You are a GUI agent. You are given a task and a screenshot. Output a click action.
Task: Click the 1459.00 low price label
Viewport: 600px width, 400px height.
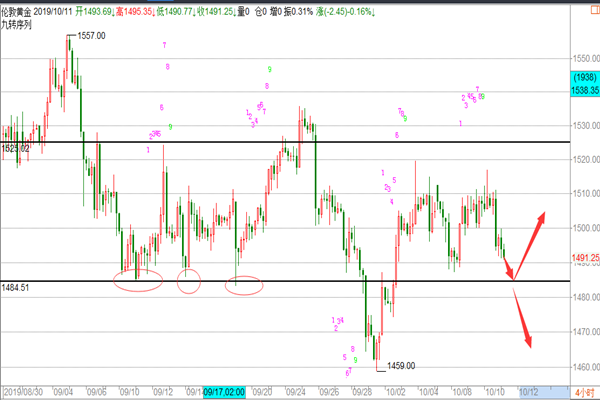tap(400, 366)
